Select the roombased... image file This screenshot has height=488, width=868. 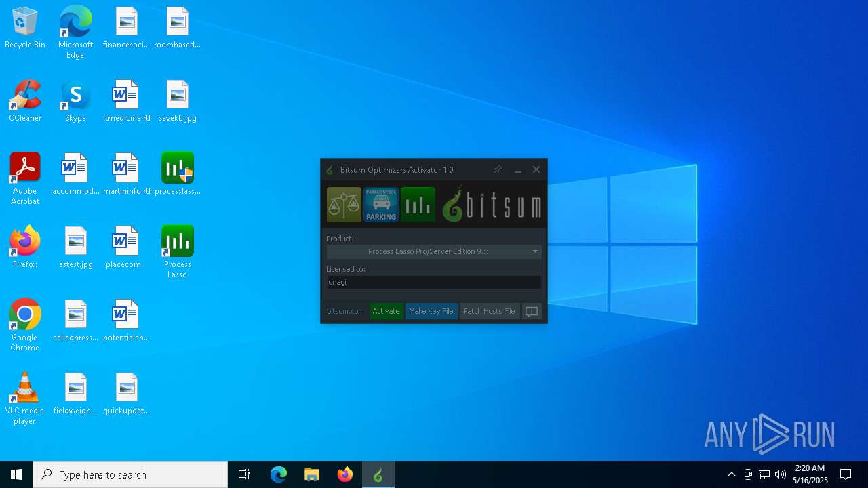[x=178, y=28]
